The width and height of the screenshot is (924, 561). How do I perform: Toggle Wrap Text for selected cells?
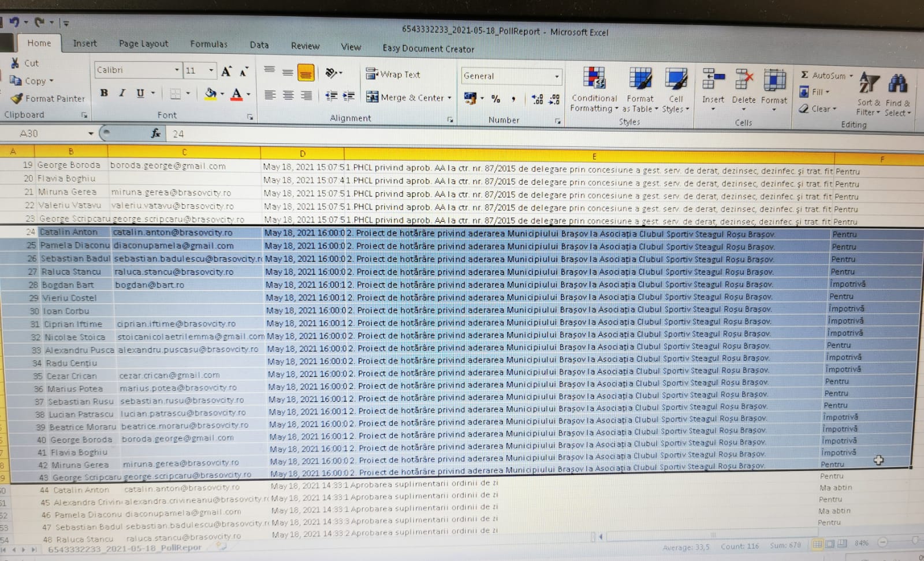click(x=393, y=74)
